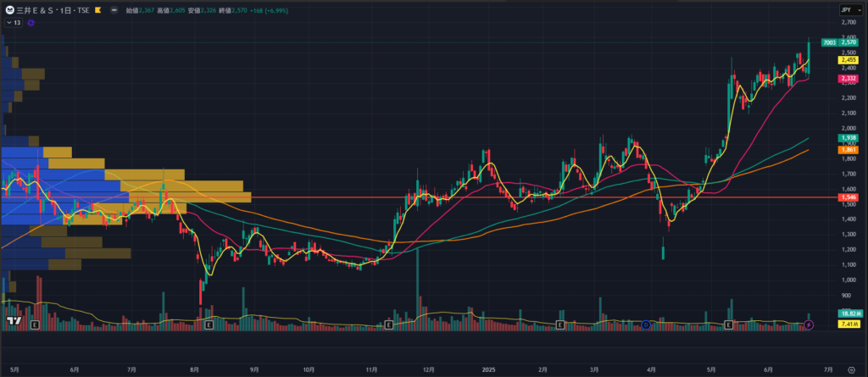Click the blue D dividend marker
Screen dimensions: 868x377
(645, 324)
